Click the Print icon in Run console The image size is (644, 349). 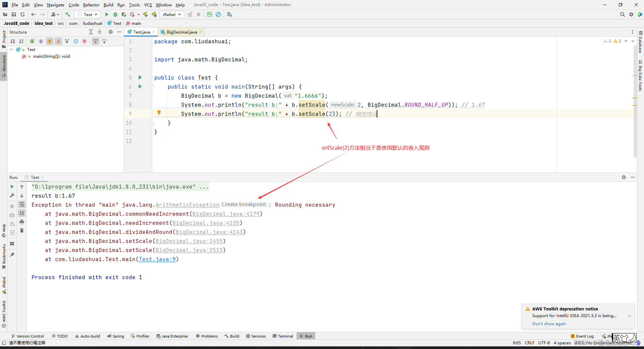coord(22,222)
